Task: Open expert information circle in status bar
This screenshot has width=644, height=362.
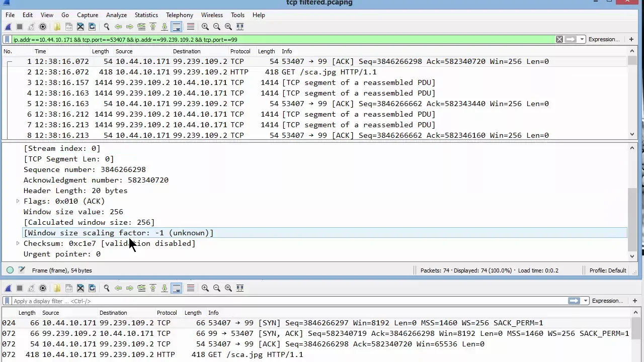Action: (x=10, y=270)
